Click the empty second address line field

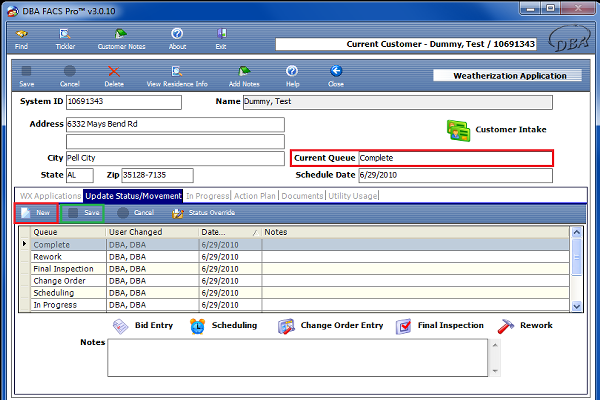(x=175, y=142)
